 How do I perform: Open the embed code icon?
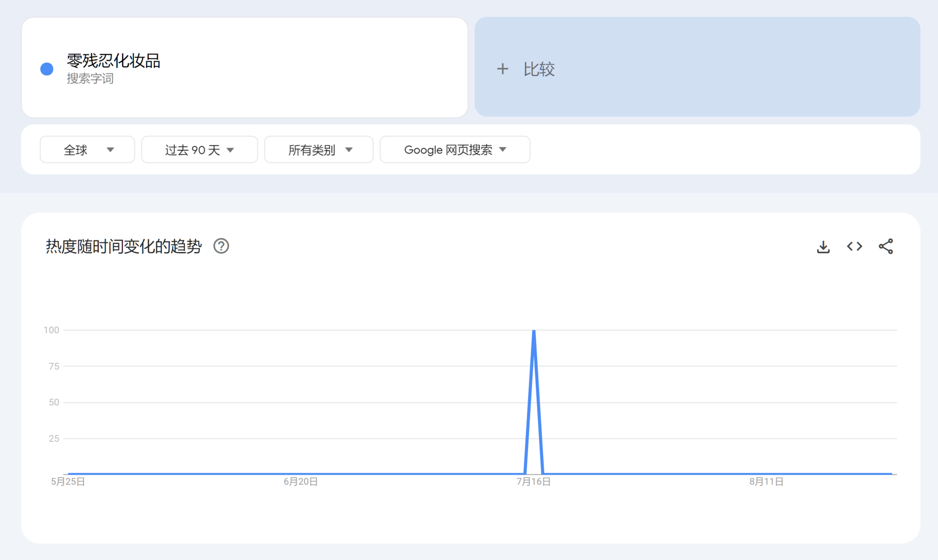854,246
